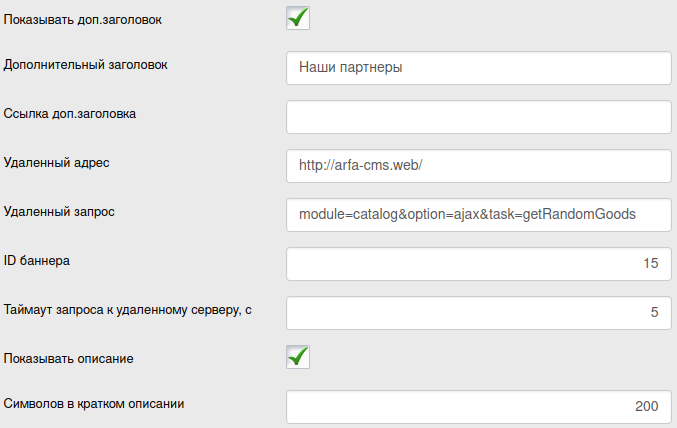Image resolution: width=677 pixels, height=428 pixels.
Task: Click the Таймаут запроса к удаленному серверу label
Action: pyautogui.click(x=127, y=310)
